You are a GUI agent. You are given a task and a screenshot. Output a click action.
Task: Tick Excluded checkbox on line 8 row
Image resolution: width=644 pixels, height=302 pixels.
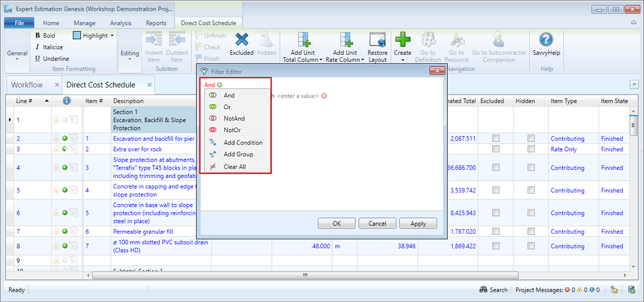(x=496, y=246)
